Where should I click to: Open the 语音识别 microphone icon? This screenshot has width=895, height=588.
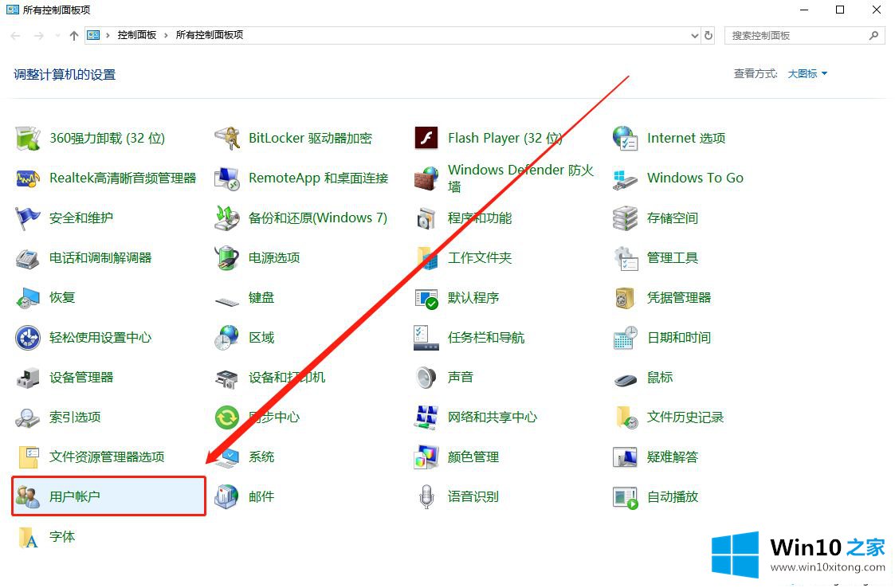tap(426, 496)
